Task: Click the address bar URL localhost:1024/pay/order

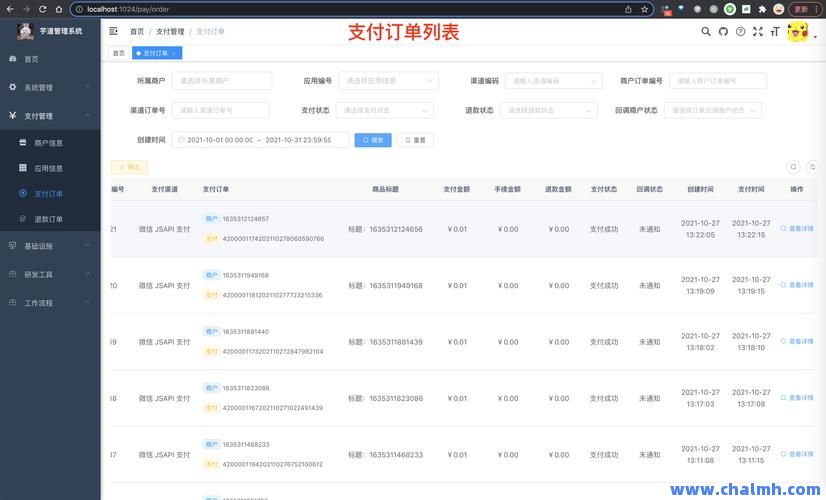Action: pyautogui.click(x=128, y=9)
